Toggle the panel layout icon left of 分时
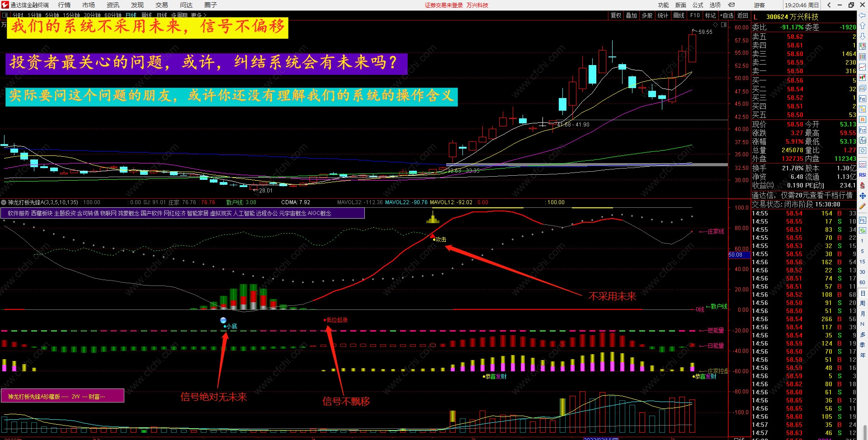The image size is (868, 440). 5,15
